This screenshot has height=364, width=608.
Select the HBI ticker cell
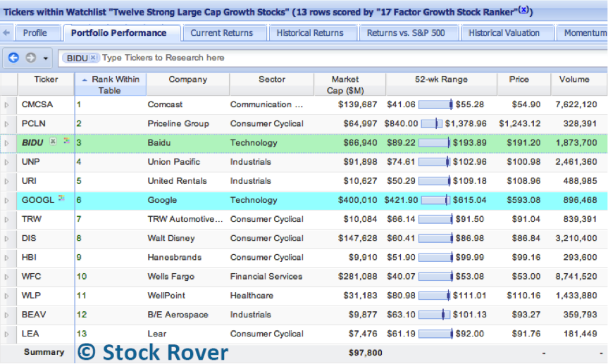click(46, 258)
